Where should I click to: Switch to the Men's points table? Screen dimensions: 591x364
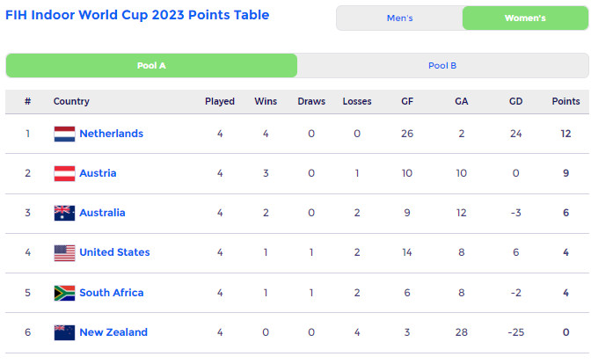coord(399,18)
